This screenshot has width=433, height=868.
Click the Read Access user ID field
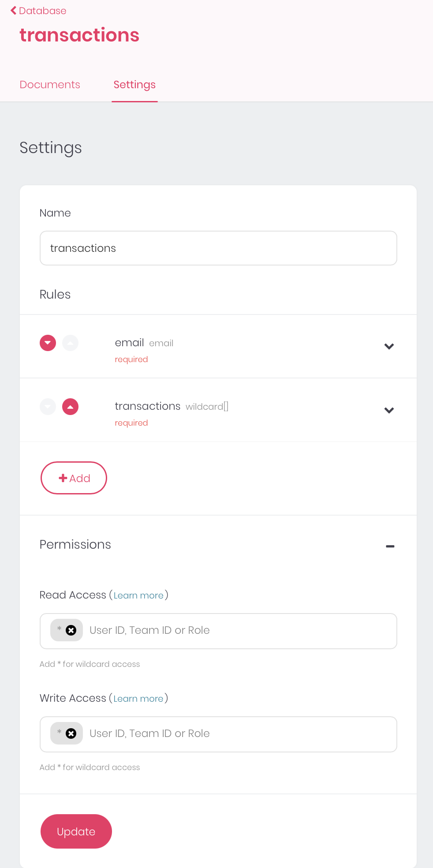[238, 631]
